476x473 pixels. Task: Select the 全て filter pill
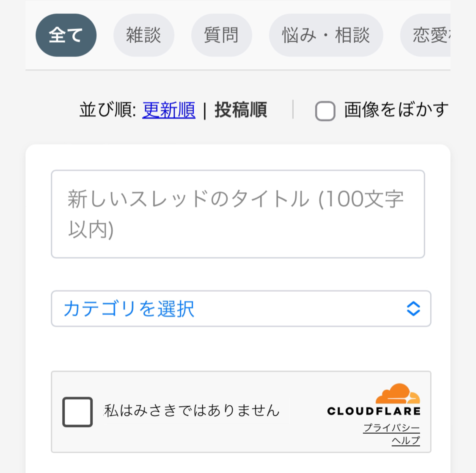pyautogui.click(x=66, y=36)
